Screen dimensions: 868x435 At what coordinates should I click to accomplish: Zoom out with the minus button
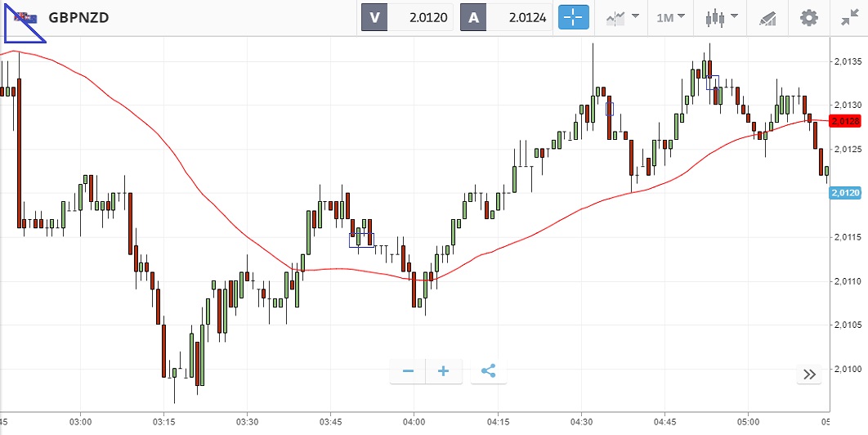point(408,371)
